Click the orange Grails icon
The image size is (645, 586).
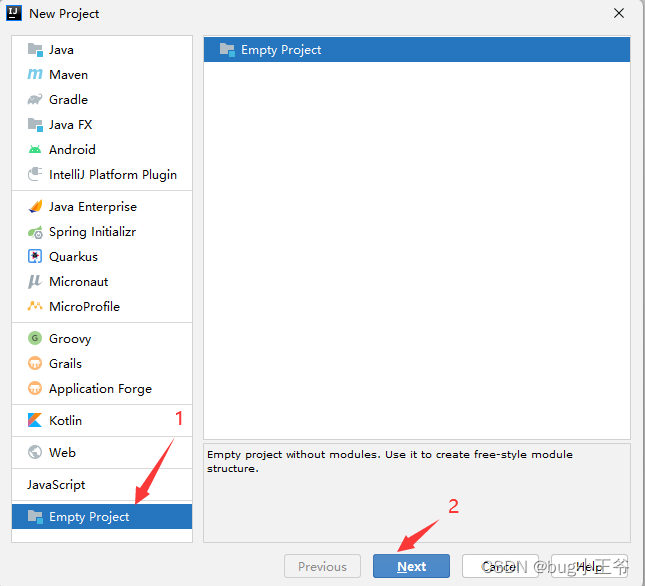pos(35,364)
